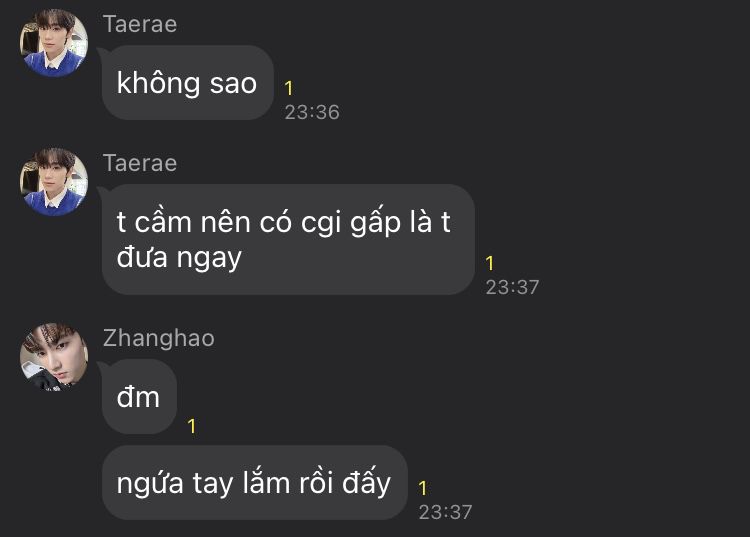
Task: Select the 't cầm nên có cgi gấp' bubble
Action: coord(288,240)
